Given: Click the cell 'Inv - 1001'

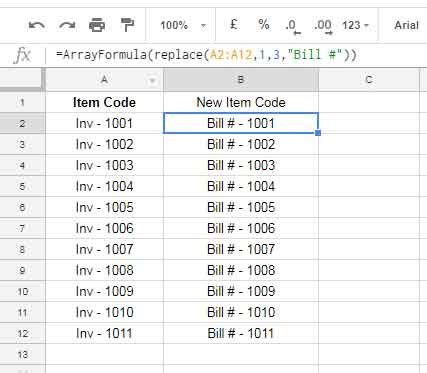Looking at the screenshot, I should [x=104, y=123].
